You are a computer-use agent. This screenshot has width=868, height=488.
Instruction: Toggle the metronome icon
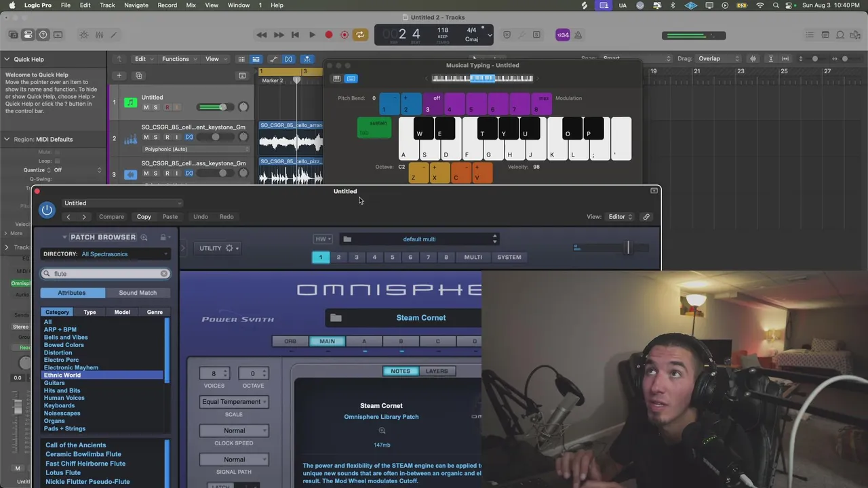(x=578, y=35)
